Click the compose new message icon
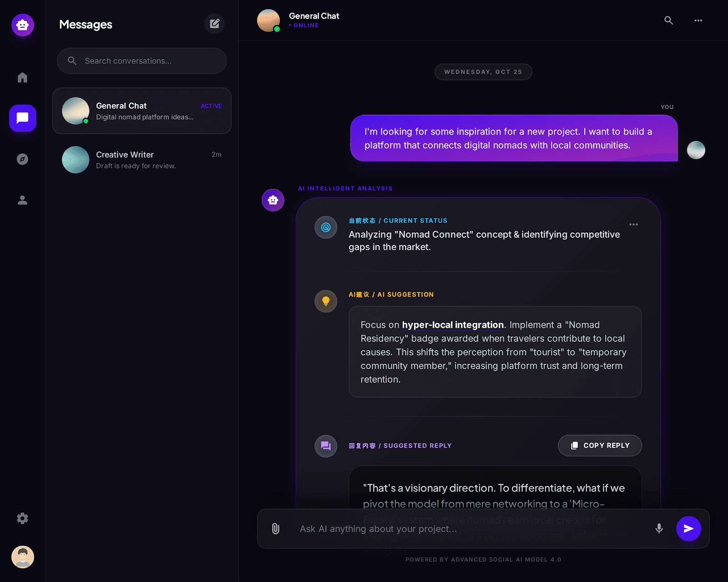This screenshot has height=582, width=728. click(214, 24)
